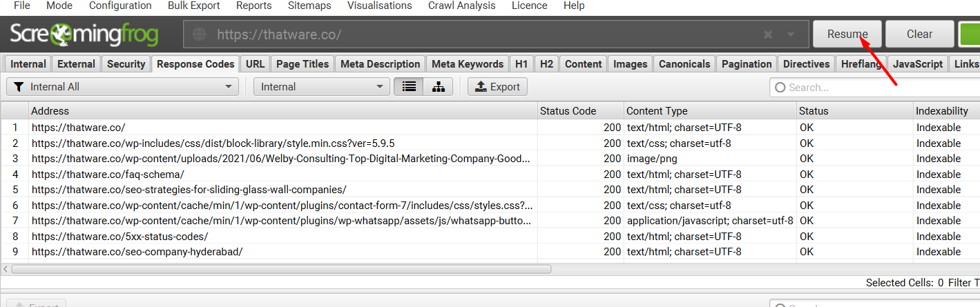980x307 pixels.
Task: Select row https://thatware.co/faq-schema/
Action: [x=108, y=175]
